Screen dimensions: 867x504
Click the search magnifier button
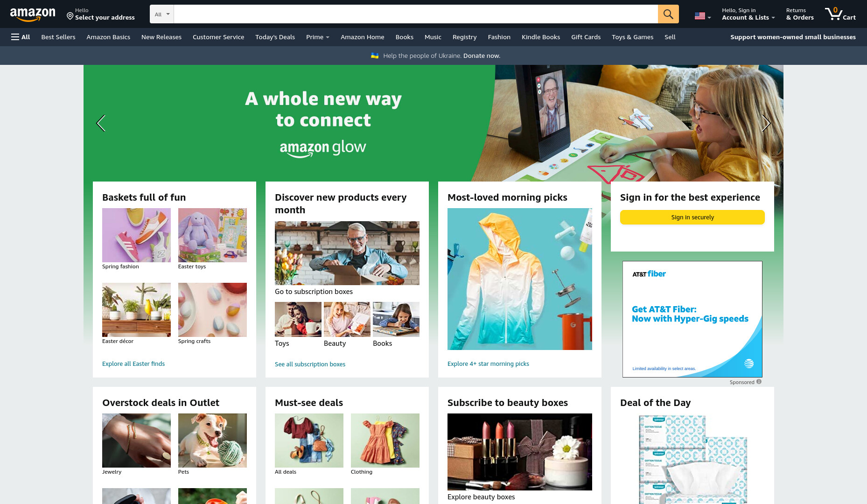668,14
